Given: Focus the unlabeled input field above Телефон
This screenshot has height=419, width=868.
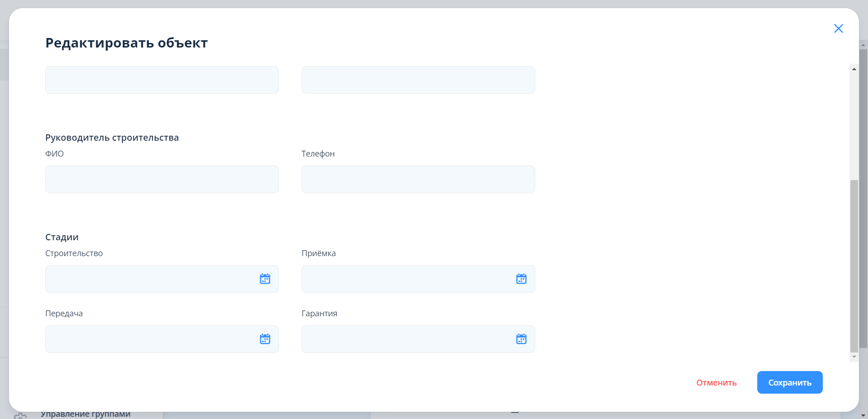Looking at the screenshot, I should pyautogui.click(x=418, y=80).
